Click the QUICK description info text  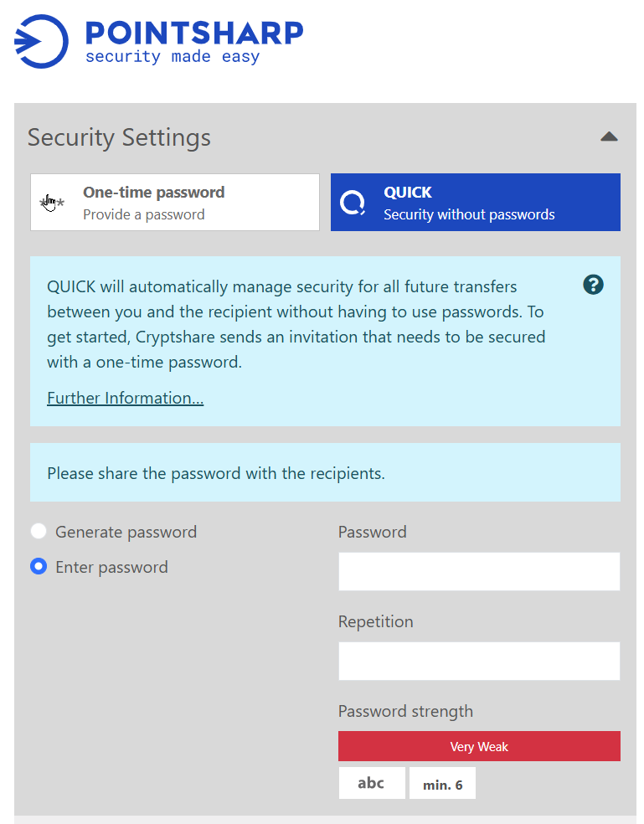click(296, 325)
